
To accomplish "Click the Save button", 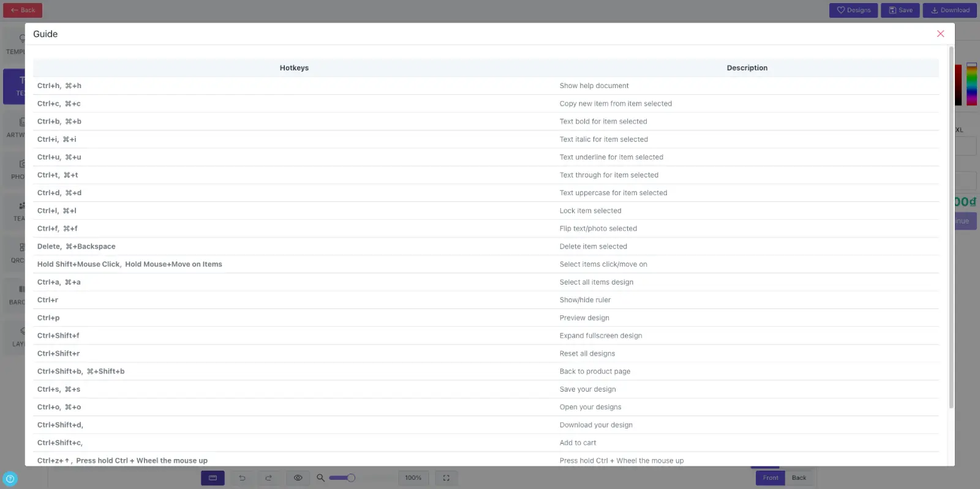I will (900, 10).
